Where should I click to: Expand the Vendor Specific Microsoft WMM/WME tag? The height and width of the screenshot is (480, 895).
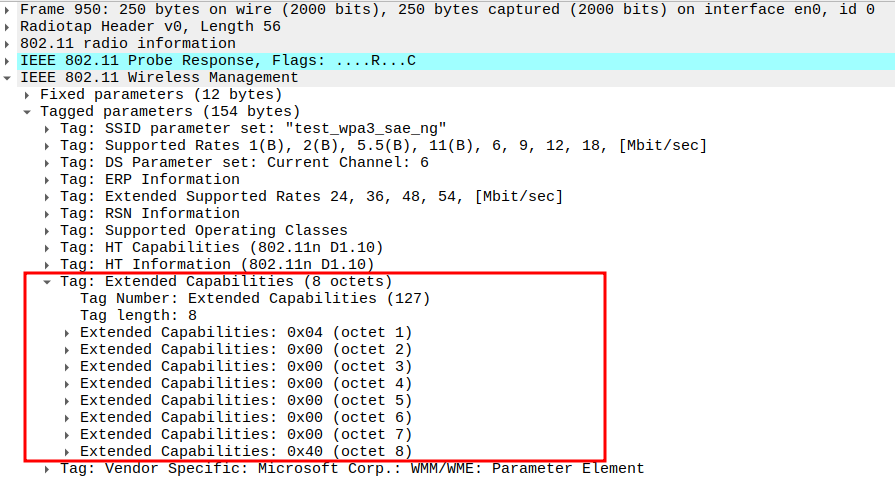coord(48,469)
